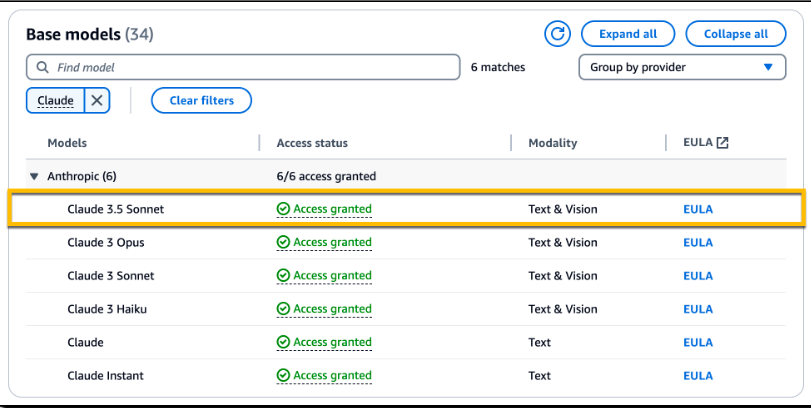The image size is (811, 408).
Task: Clear all applied filters
Action: point(201,100)
